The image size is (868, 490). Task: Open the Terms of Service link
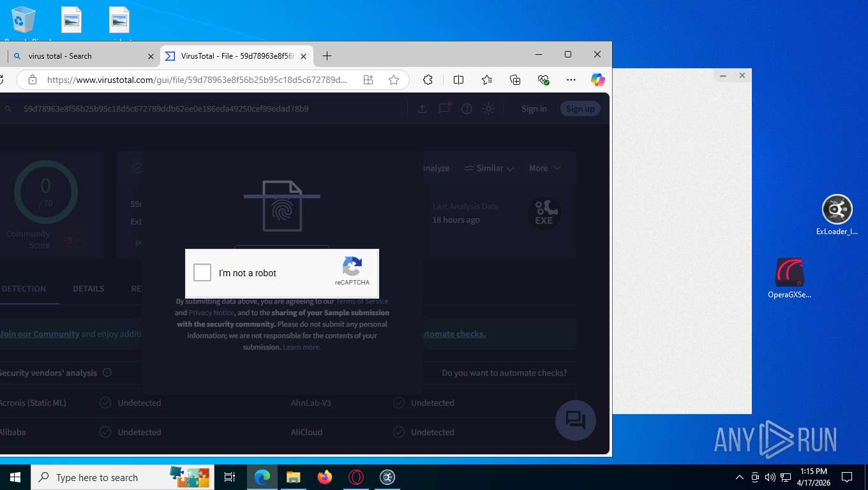[362, 301]
